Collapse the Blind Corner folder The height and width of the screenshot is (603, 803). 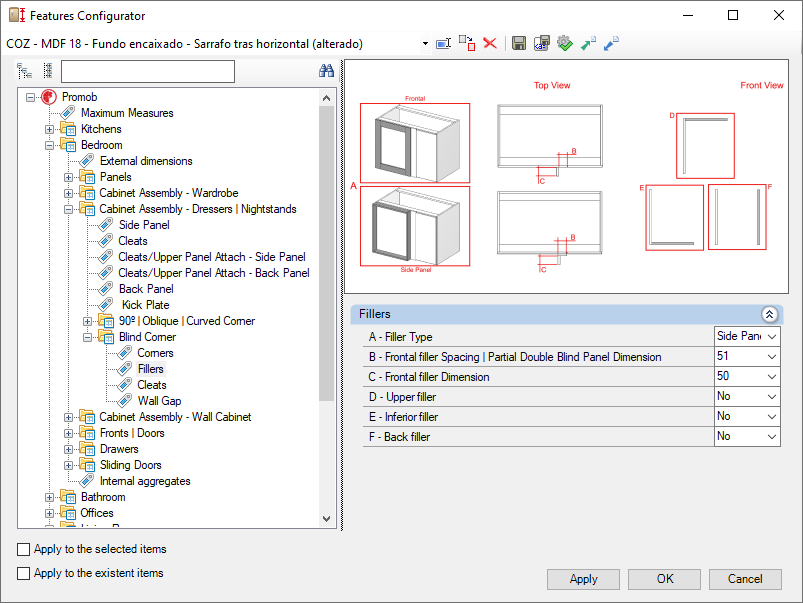click(87, 337)
